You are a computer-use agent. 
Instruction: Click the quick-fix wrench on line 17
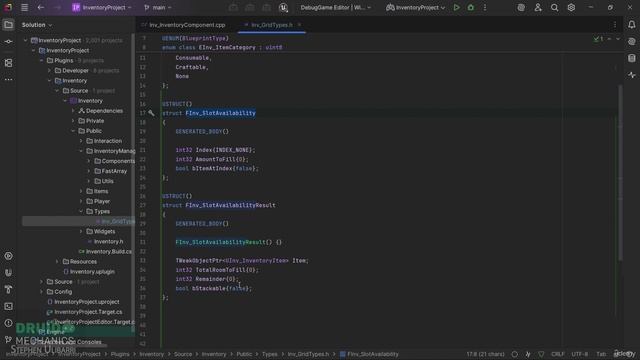pyautogui.click(x=151, y=113)
